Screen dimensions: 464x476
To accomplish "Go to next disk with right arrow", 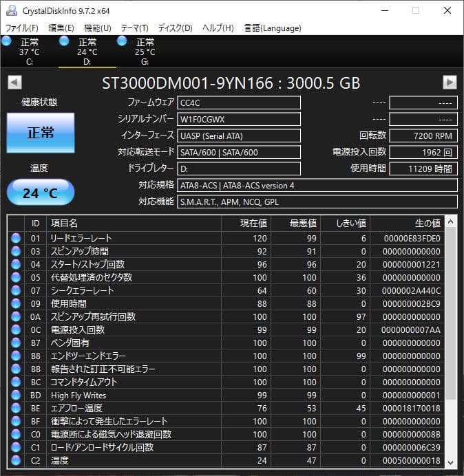I will [450, 83].
